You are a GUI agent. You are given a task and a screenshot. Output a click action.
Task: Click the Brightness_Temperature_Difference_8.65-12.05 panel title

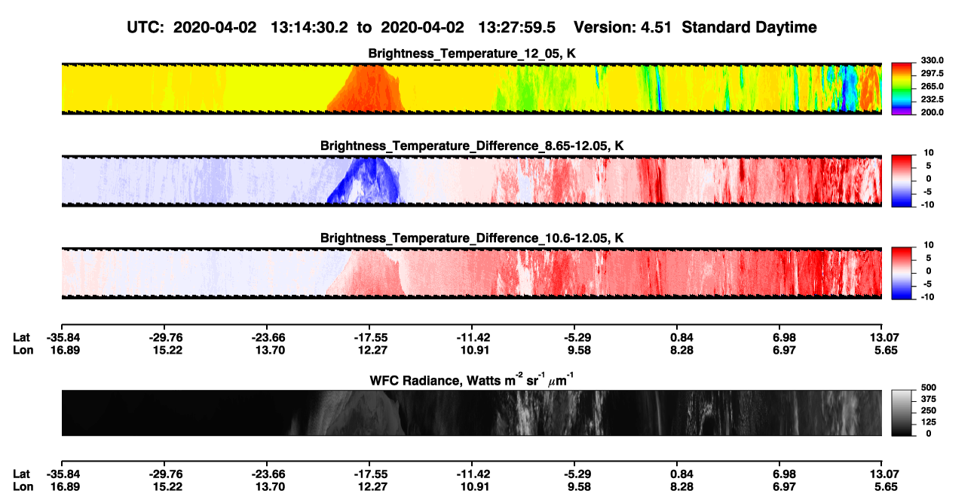pyautogui.click(x=472, y=146)
